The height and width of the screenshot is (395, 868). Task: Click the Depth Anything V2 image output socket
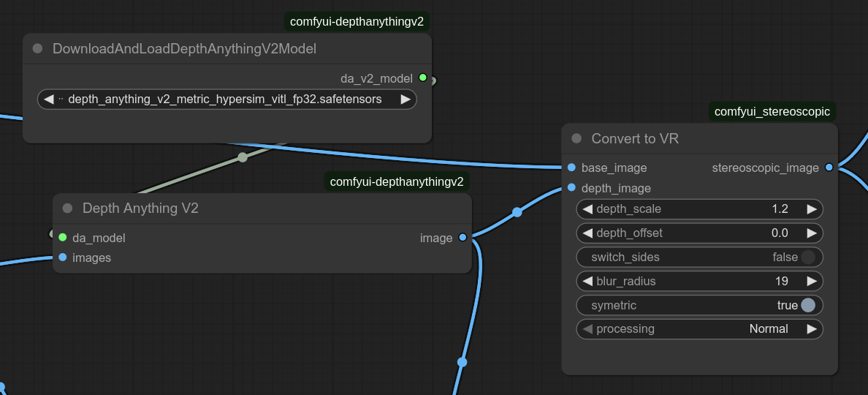click(x=462, y=238)
